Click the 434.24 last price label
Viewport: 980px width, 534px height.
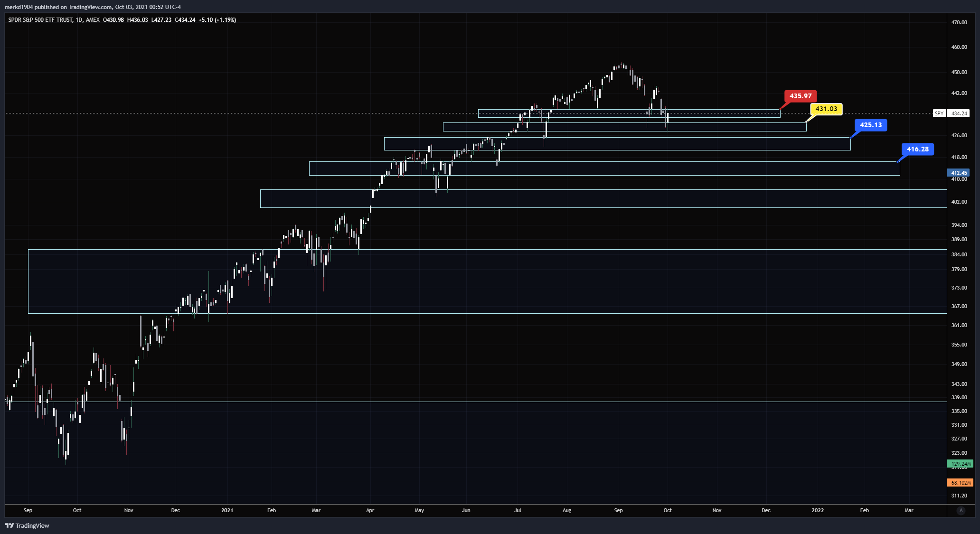click(x=959, y=113)
